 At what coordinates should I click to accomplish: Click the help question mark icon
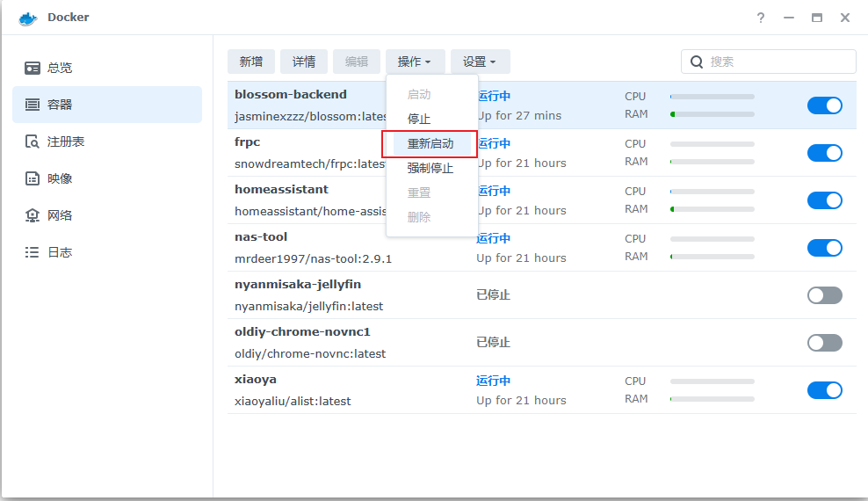click(761, 18)
